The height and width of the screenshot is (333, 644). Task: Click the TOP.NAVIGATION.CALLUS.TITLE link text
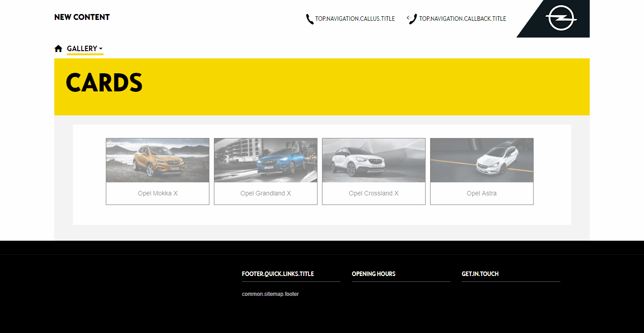point(355,19)
